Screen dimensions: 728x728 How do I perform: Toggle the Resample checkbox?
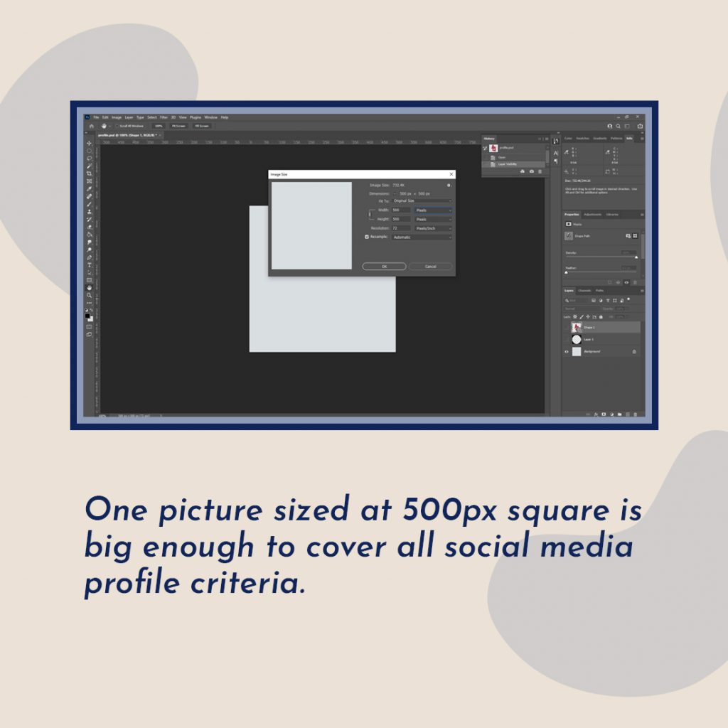[x=367, y=237]
